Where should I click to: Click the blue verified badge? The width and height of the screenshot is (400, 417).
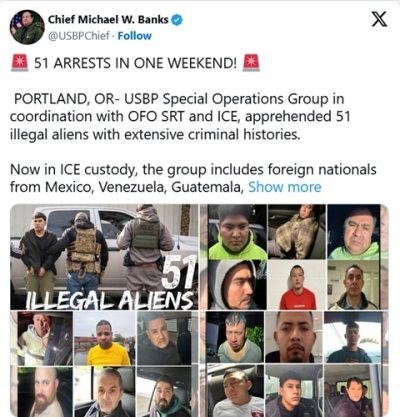tap(177, 20)
